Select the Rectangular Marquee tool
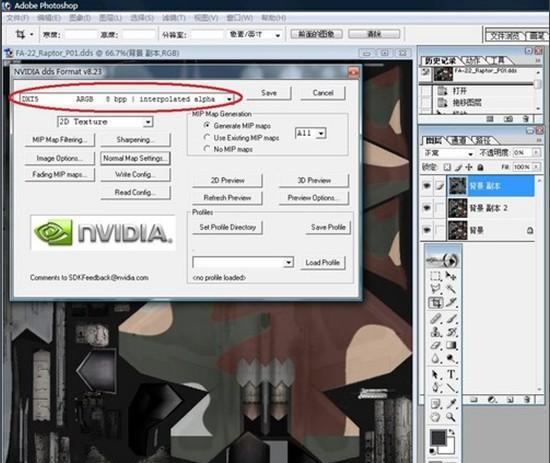 click(x=435, y=276)
